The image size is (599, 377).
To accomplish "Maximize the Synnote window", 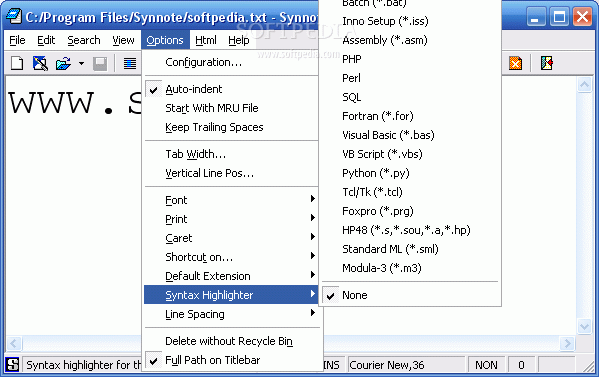I will (x=559, y=17).
